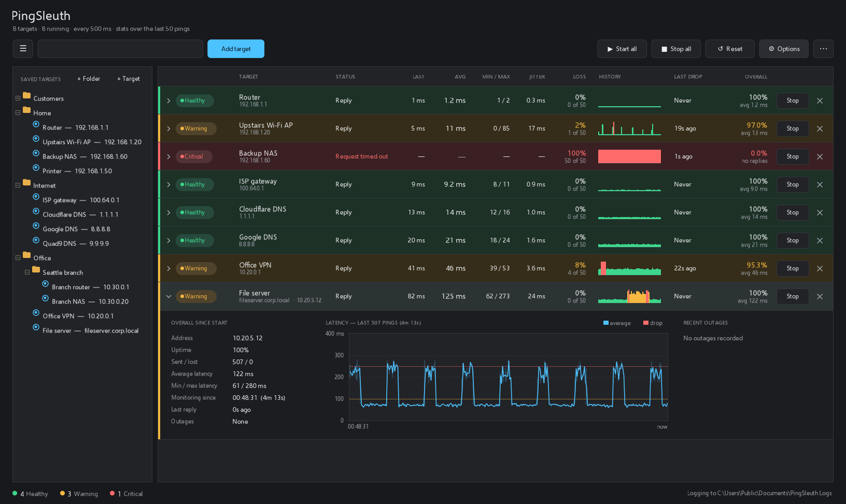Viewport: 846px width, 504px height.
Task: Stop pinging Cloudflare DNS
Action: [x=793, y=212]
